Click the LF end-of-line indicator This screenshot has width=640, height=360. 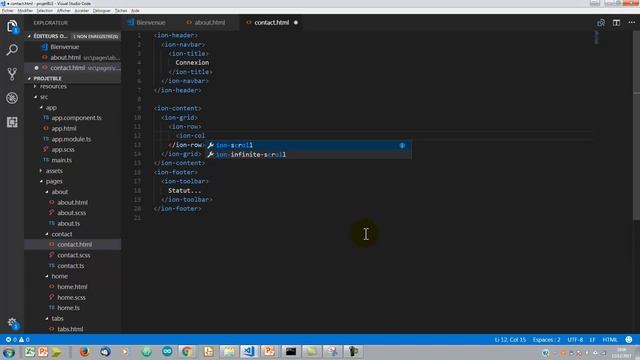pos(592,340)
